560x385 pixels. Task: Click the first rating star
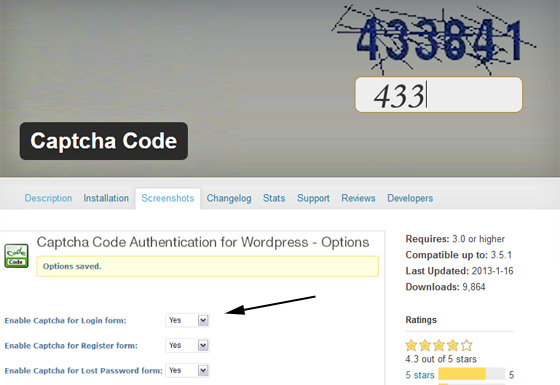[x=411, y=345]
